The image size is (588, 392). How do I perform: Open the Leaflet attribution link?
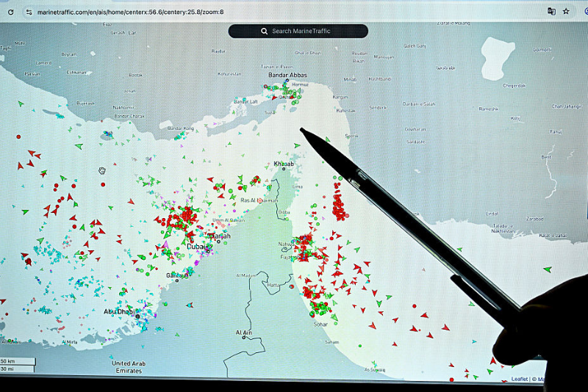click(x=519, y=379)
